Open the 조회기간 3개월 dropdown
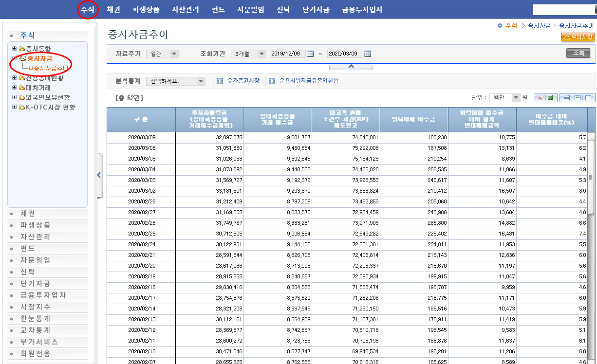Screen dimensions: 597x364 click(249, 54)
